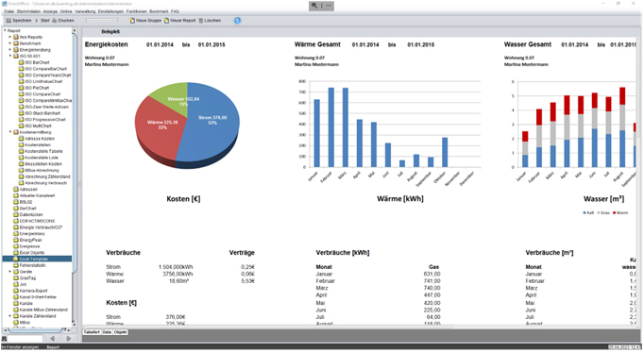Create a Neuer Report
Viewport: 644px width, 352px height.
pyautogui.click(x=180, y=20)
